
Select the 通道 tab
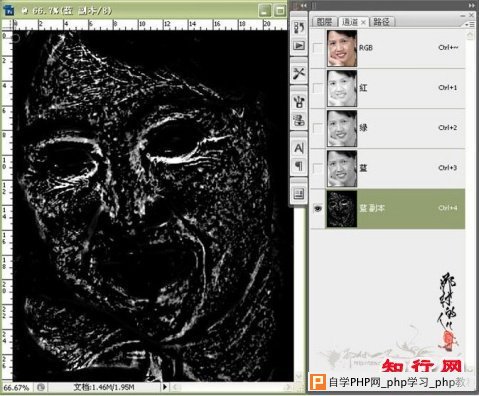click(350, 22)
